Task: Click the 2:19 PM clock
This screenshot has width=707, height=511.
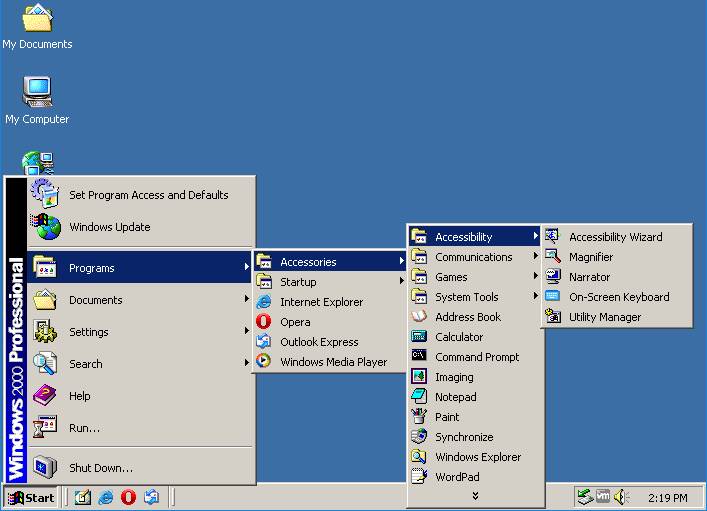Action: point(668,498)
